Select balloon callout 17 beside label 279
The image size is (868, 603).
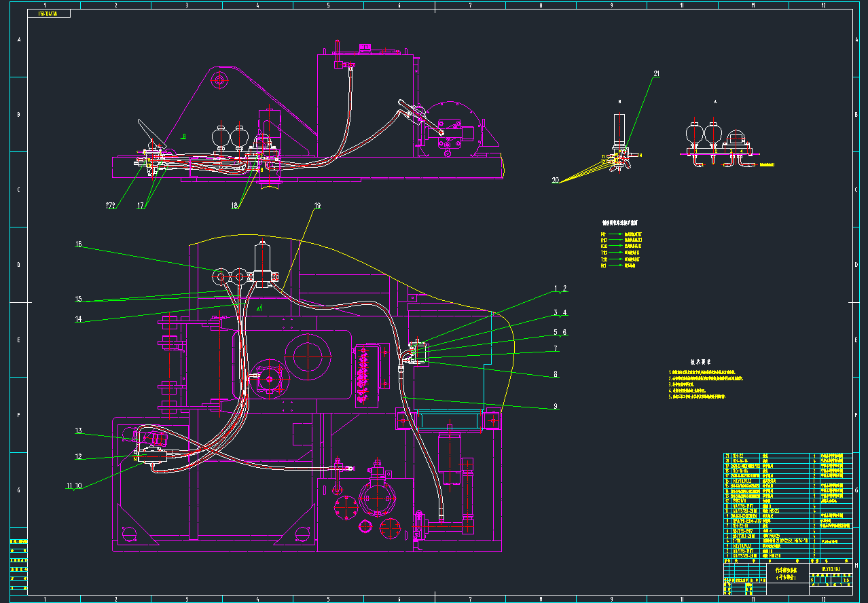click(141, 204)
